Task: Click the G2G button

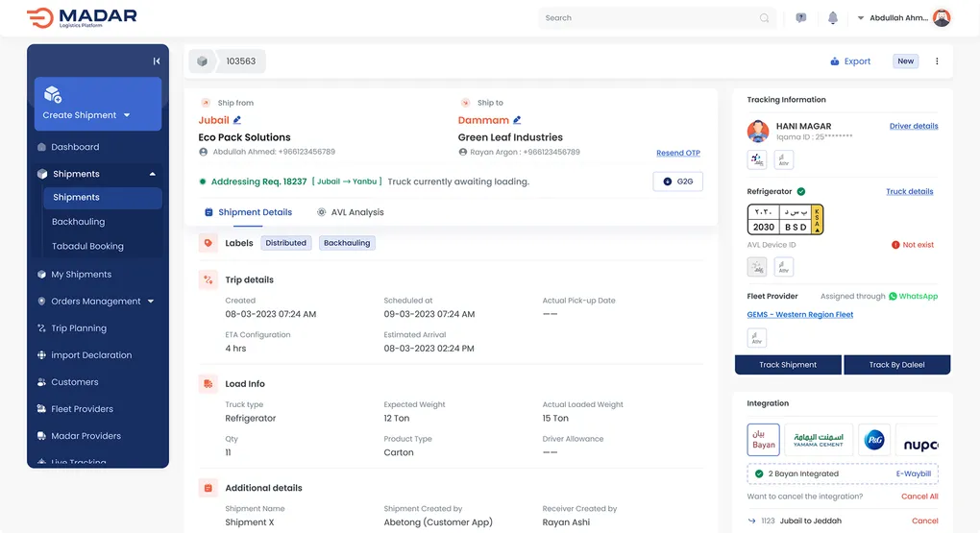Action: [x=677, y=182]
